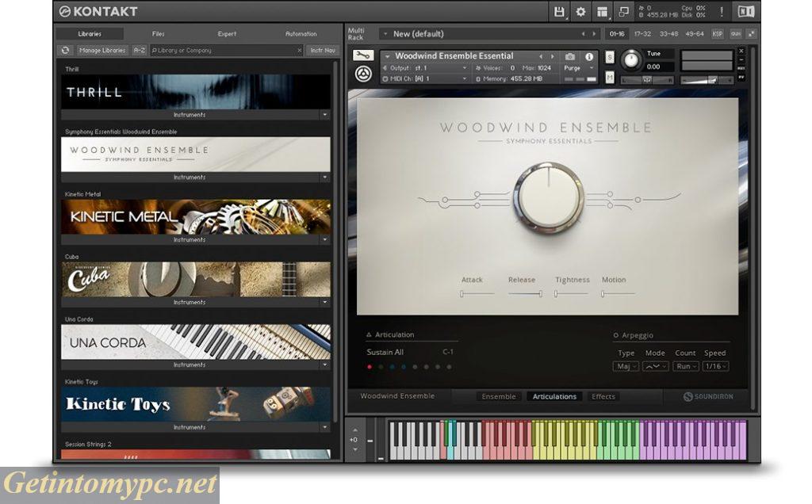Switch to the Expert browser tab

point(227,33)
